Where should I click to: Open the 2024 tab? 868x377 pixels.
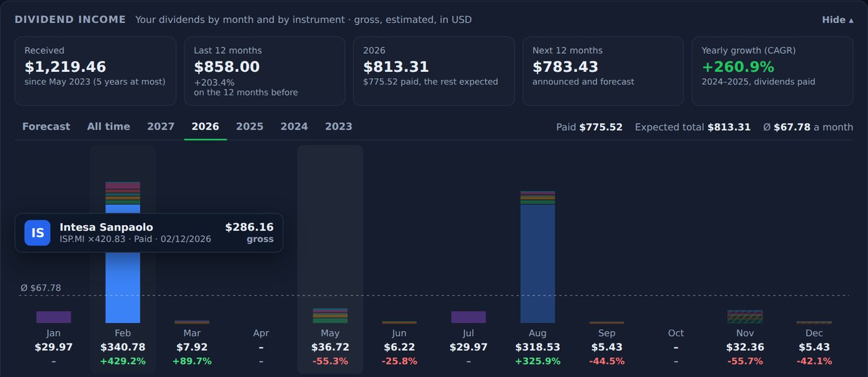click(294, 126)
